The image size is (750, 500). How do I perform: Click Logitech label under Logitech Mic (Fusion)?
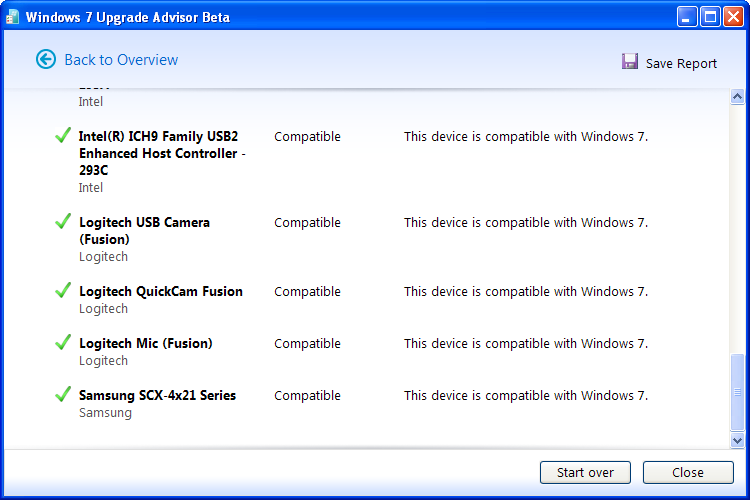click(103, 361)
